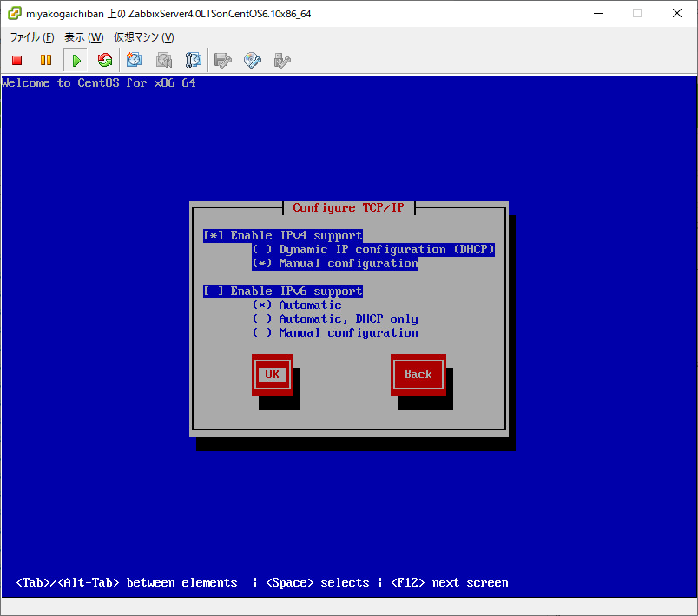
Task: Suspend the VM with the pause icon
Action: point(46,60)
